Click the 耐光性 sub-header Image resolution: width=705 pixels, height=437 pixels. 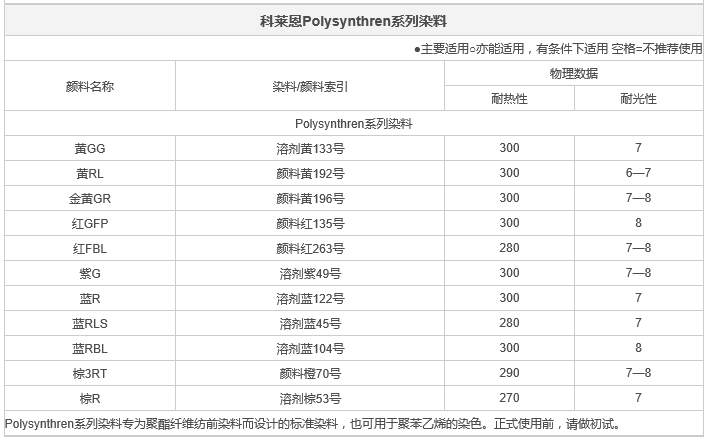(x=638, y=98)
